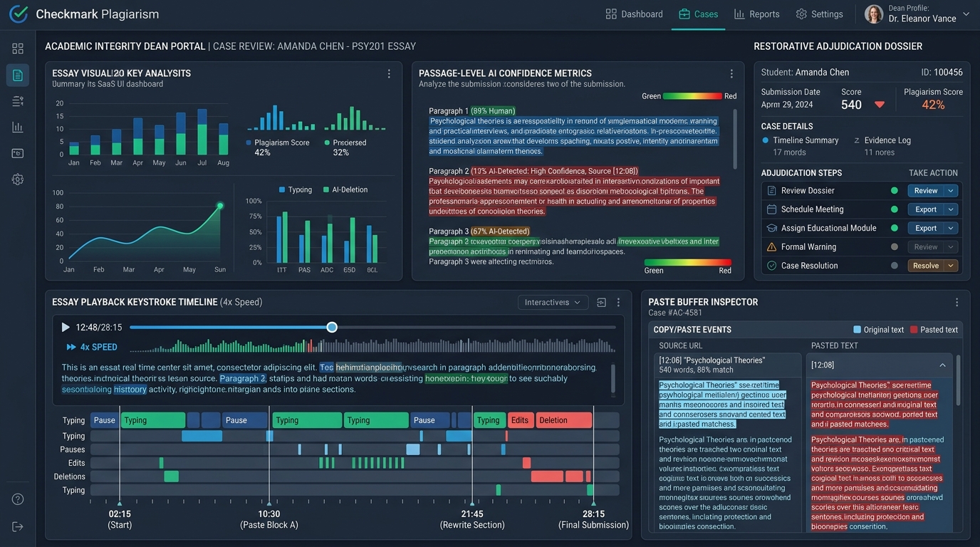Open the Evidence Log link
Image resolution: width=980 pixels, height=547 pixels.
[x=887, y=140]
